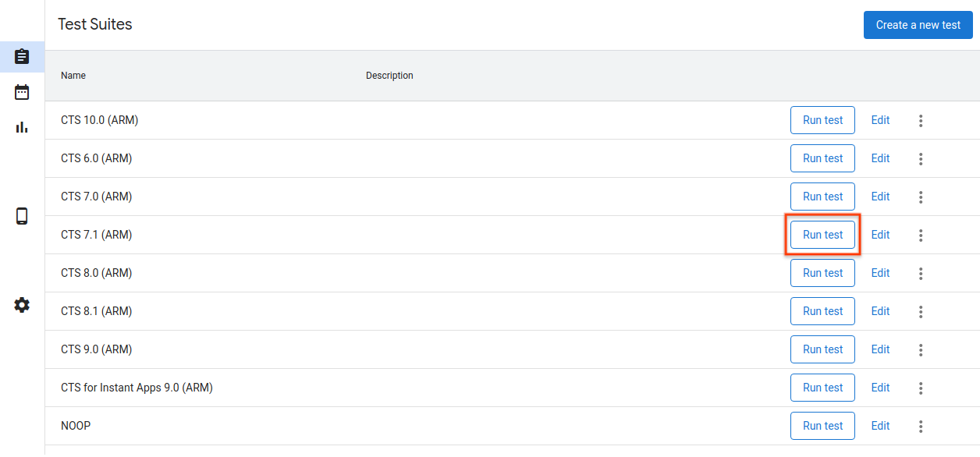Expand more options for CTS 8.0 (ARM)
This screenshot has height=457, width=980.
click(x=921, y=274)
